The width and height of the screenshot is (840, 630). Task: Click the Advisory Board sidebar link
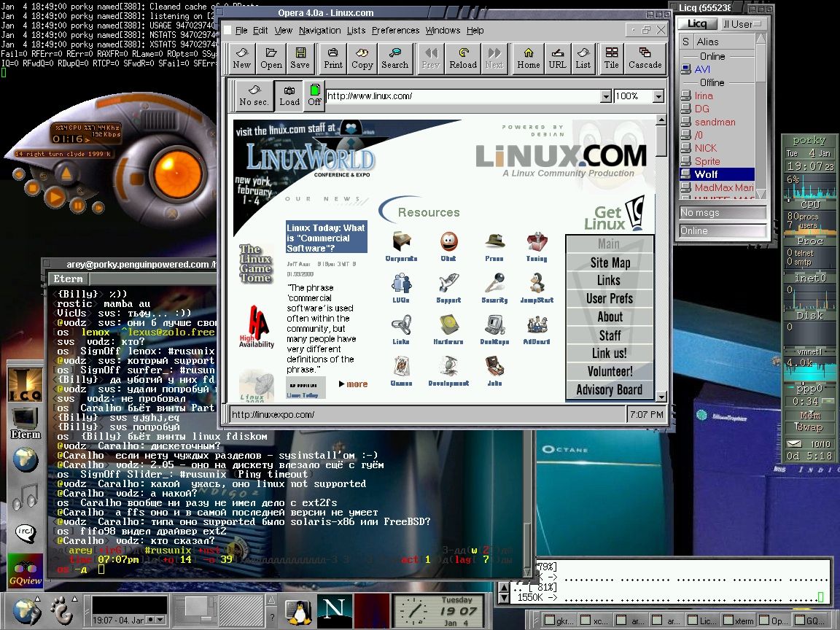610,389
